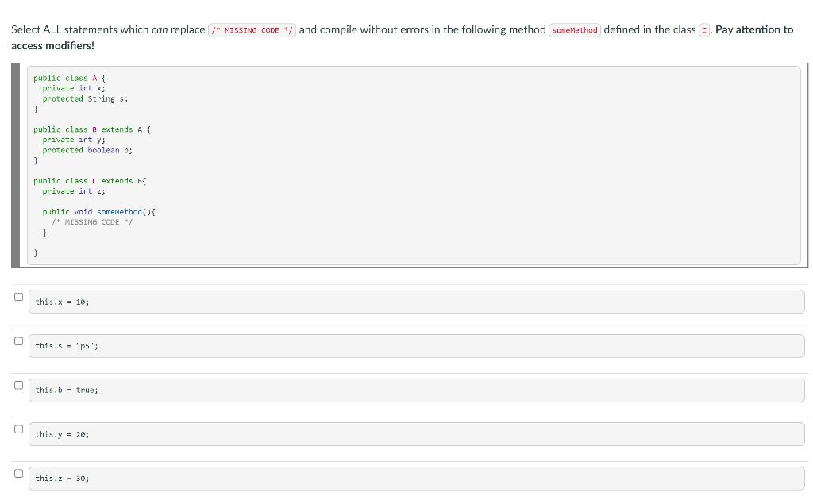The width and height of the screenshot is (813, 504).
Task: Click the bold text 'Pay attention to'
Action: point(754,29)
